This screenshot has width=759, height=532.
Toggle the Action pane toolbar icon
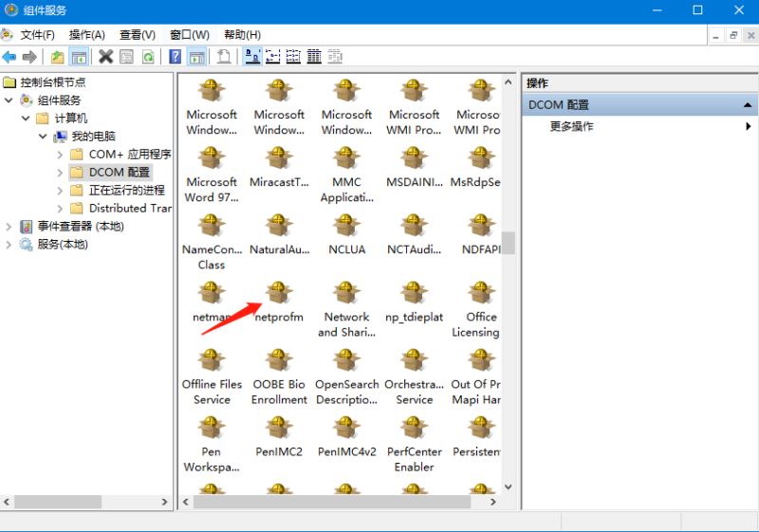[x=196, y=57]
